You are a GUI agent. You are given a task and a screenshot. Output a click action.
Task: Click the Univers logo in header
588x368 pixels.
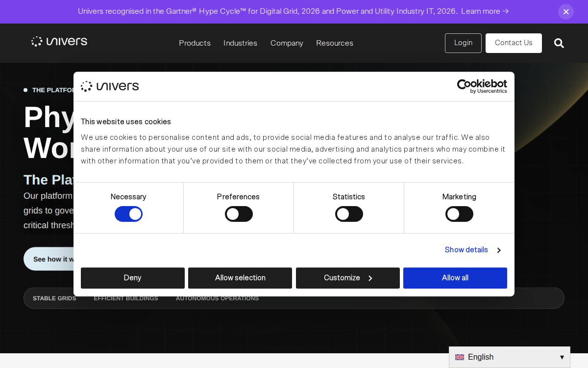pos(59,41)
